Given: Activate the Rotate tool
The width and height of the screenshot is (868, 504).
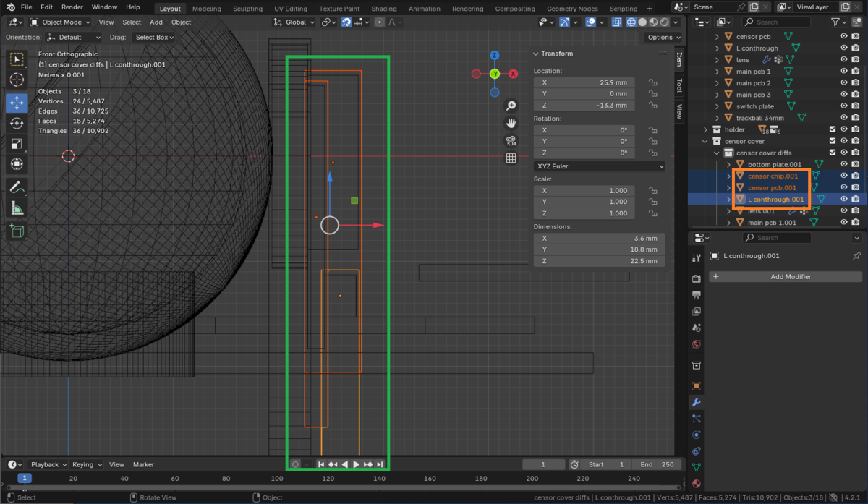Looking at the screenshot, I should pyautogui.click(x=17, y=124).
